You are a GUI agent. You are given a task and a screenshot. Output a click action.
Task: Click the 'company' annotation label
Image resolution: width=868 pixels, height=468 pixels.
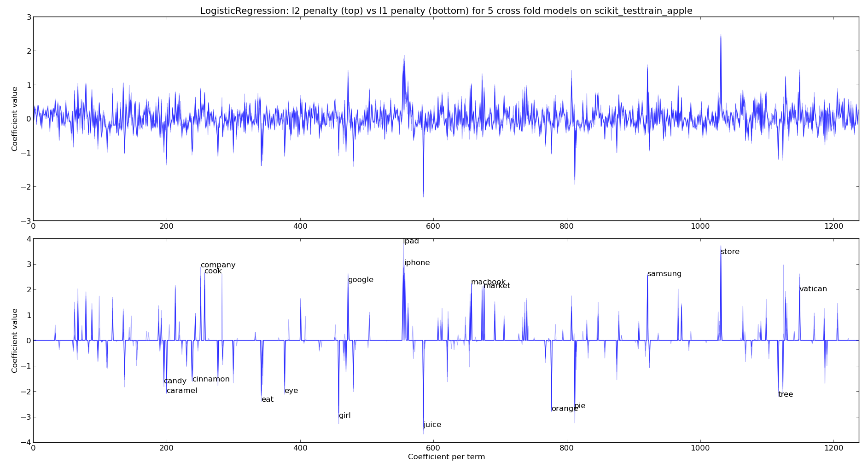(x=218, y=266)
